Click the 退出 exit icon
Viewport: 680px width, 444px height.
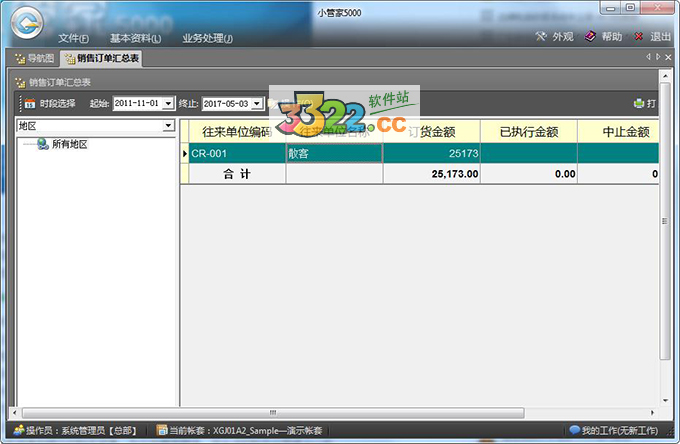pyautogui.click(x=638, y=37)
